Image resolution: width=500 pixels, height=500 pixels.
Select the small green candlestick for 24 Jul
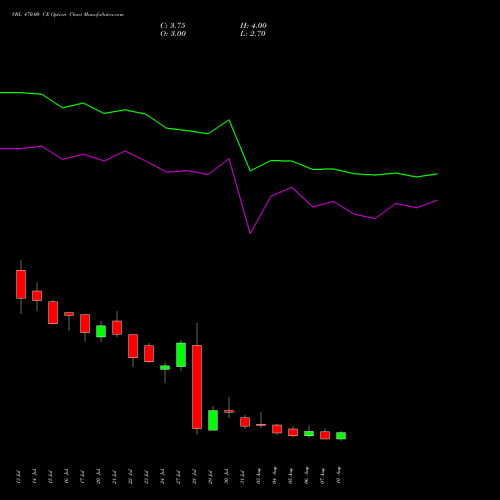(165, 367)
